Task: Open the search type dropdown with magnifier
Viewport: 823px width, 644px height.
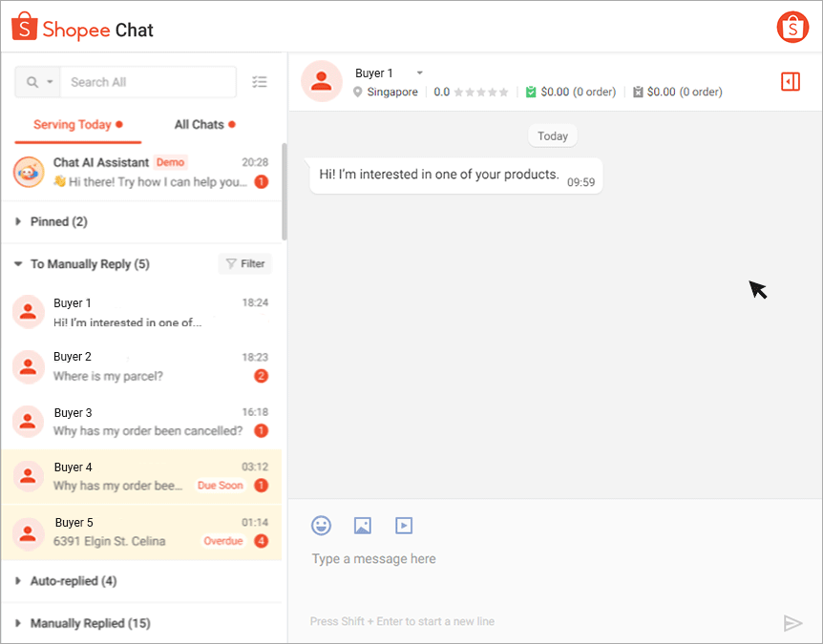Action: pos(38,82)
